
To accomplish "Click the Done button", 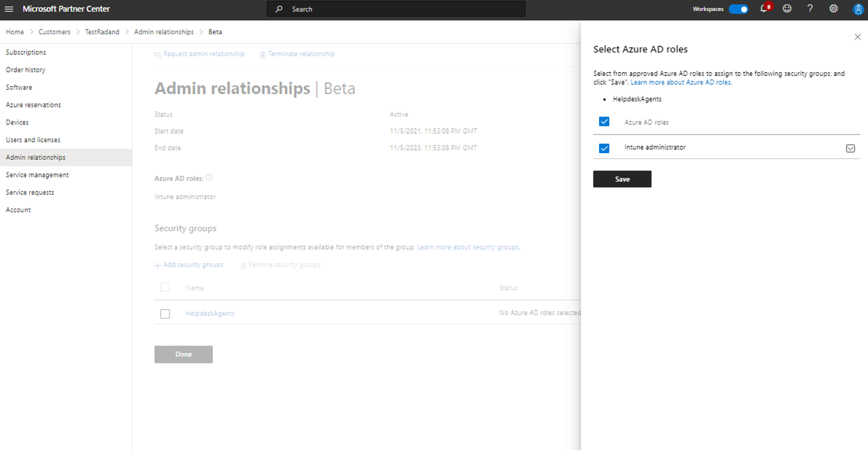I will click(184, 354).
